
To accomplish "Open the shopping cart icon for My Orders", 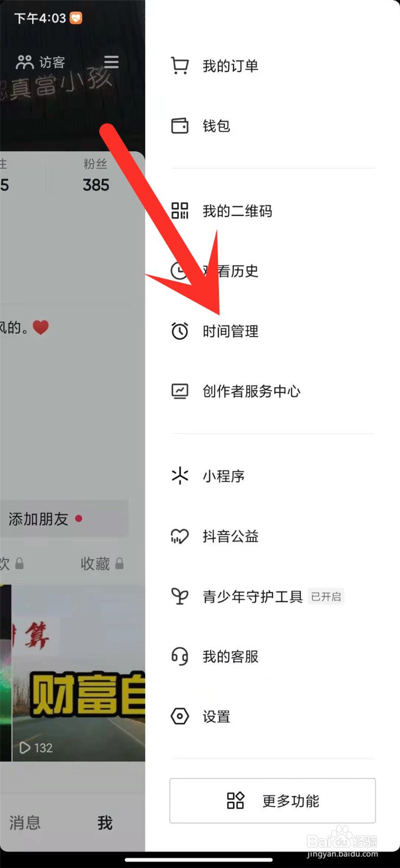I will pos(179,66).
